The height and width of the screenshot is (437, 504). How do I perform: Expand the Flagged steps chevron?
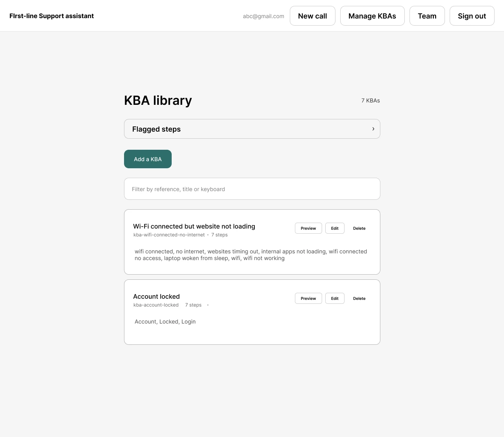[373, 129]
